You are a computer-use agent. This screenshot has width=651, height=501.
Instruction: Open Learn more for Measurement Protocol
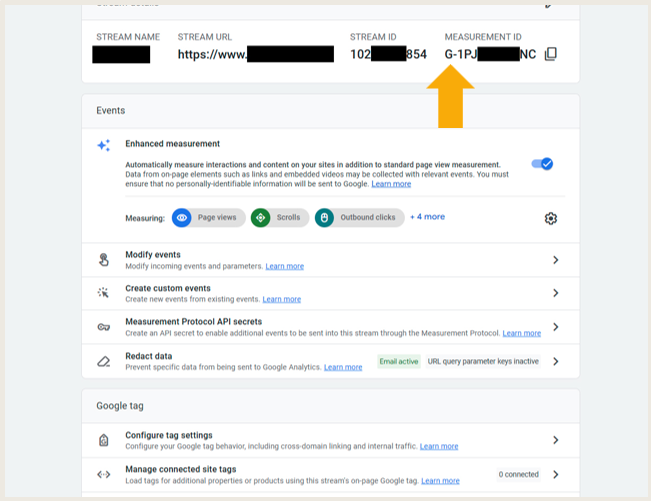(x=521, y=333)
